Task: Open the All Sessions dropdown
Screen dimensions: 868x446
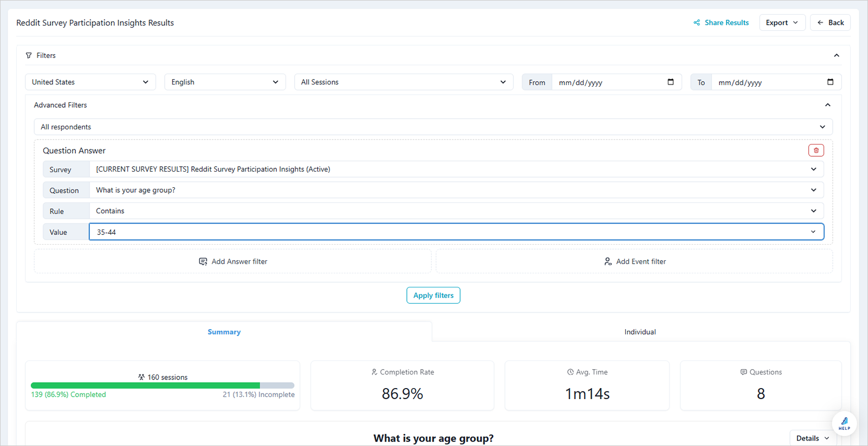Action: pyautogui.click(x=404, y=82)
